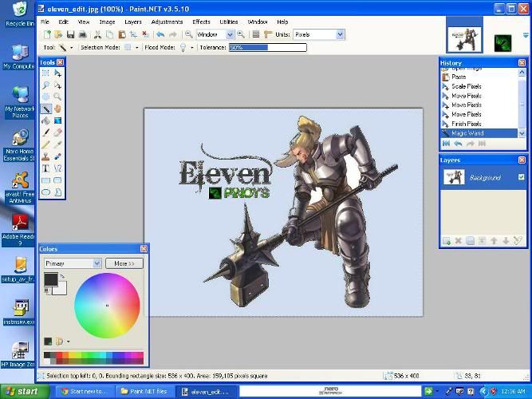
Task: Toggle Background layer visibility checkbox
Action: (x=521, y=177)
